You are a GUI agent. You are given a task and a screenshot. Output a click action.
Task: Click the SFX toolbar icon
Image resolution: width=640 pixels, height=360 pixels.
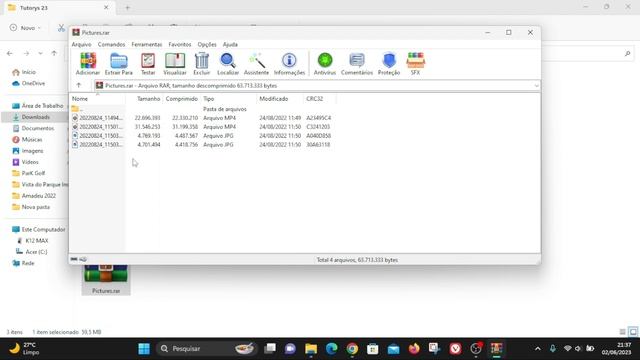coord(415,64)
